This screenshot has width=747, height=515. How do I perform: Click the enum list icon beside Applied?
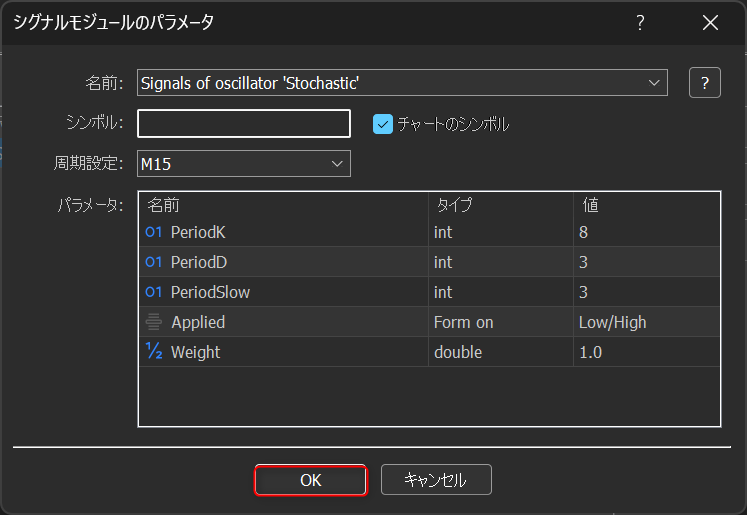coord(153,322)
